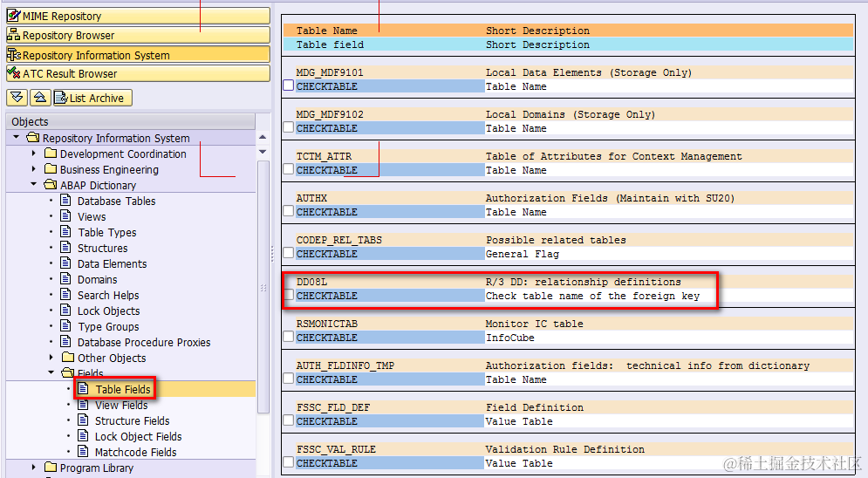Screen dimensions: 868x478
Task: Collapse the ABAP Dictionary folder
Action: pos(34,184)
